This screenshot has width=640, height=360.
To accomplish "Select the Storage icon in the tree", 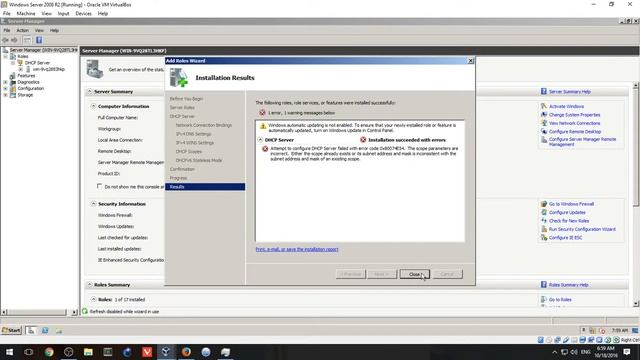I will (x=13, y=95).
